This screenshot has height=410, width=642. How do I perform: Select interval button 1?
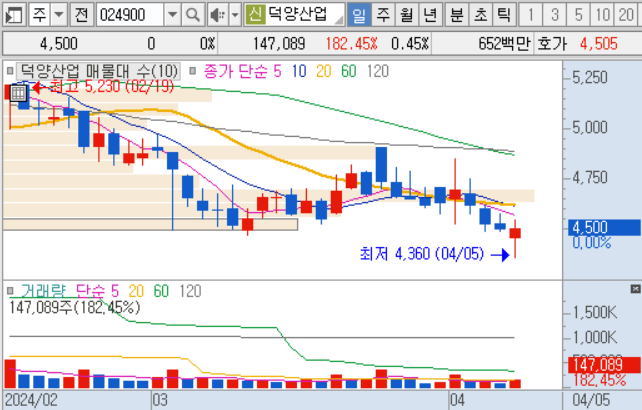click(531, 15)
